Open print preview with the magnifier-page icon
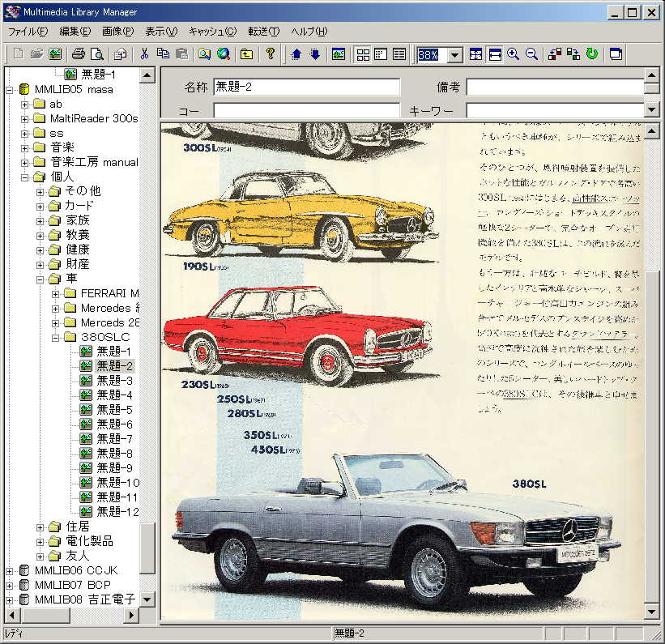Viewport: 665px width, 644px height. [x=97, y=54]
